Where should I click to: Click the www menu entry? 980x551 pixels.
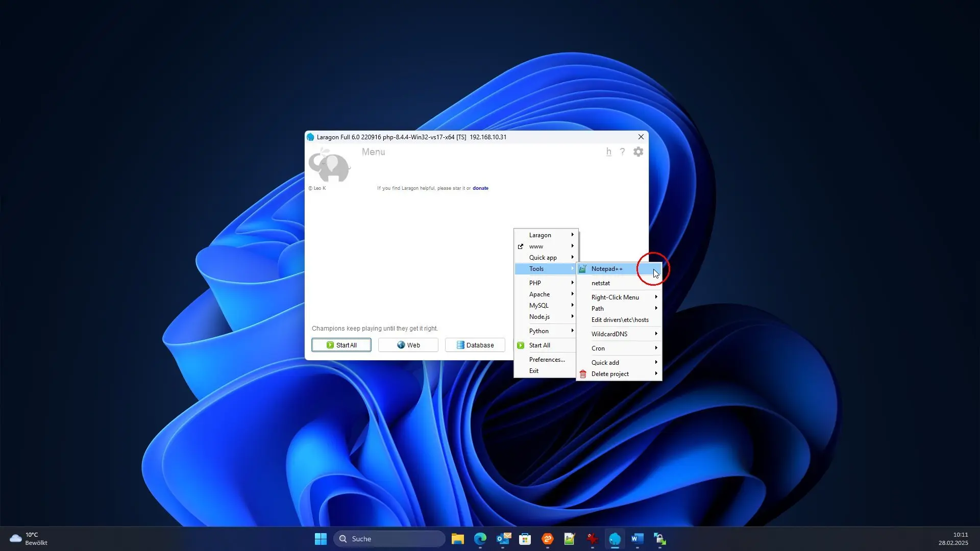tap(546, 246)
